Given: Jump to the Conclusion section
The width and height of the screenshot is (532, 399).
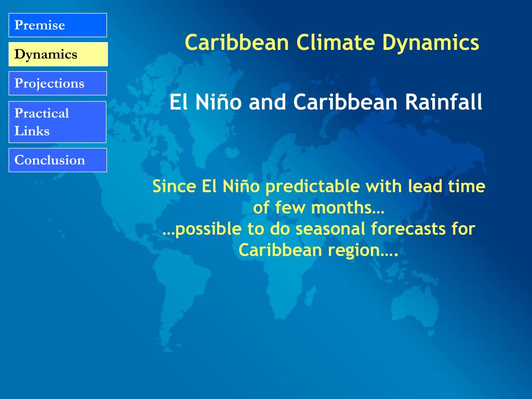Looking at the screenshot, I should pyautogui.click(x=58, y=160).
